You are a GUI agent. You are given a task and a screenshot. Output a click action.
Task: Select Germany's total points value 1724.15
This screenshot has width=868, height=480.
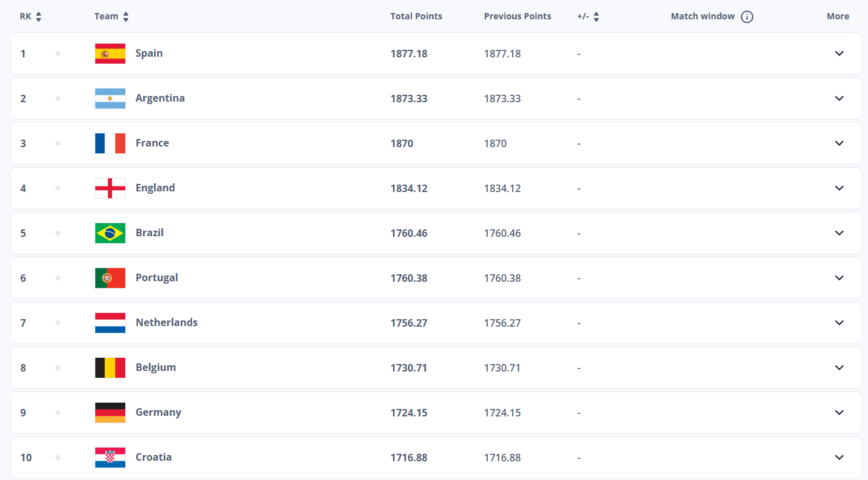coord(409,413)
